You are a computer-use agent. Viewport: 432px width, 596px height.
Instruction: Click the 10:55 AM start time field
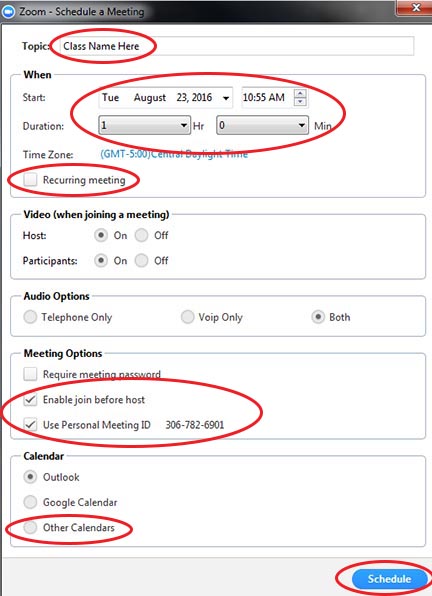268,98
